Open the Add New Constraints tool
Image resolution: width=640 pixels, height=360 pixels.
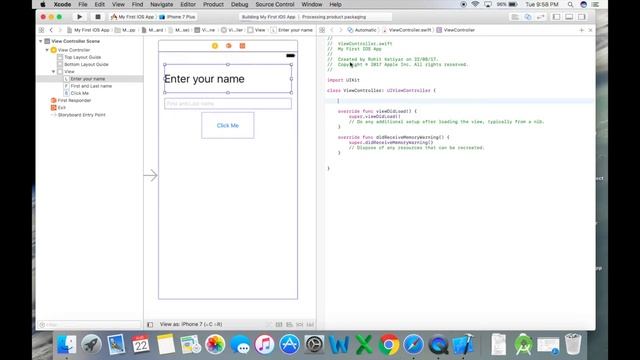300,324
